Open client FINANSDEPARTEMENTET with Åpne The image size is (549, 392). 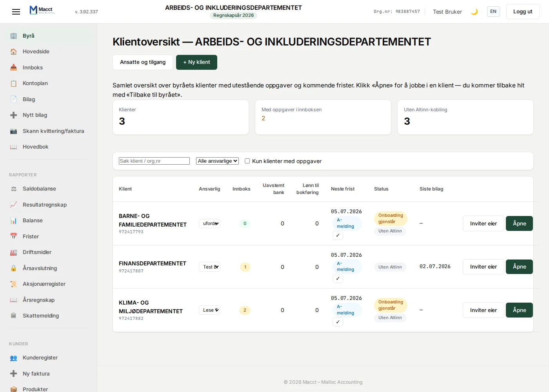click(519, 267)
